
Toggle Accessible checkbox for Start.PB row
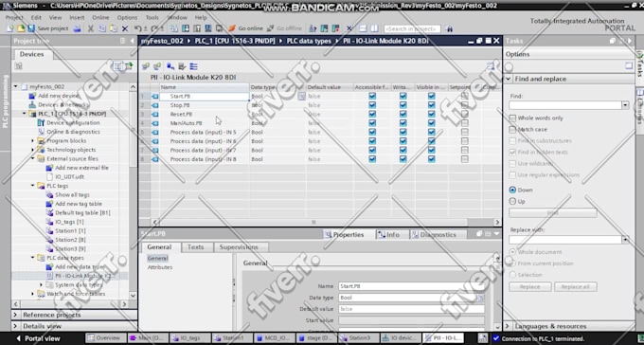372,96
